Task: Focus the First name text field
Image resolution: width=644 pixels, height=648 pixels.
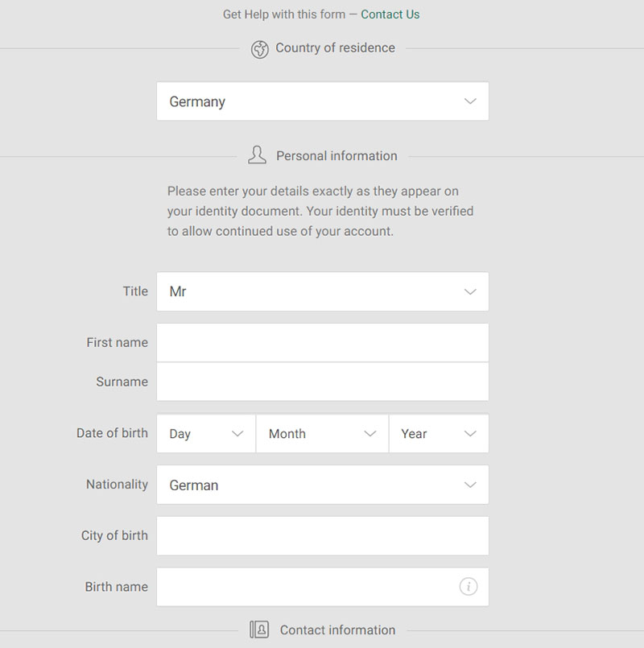Action: point(323,343)
